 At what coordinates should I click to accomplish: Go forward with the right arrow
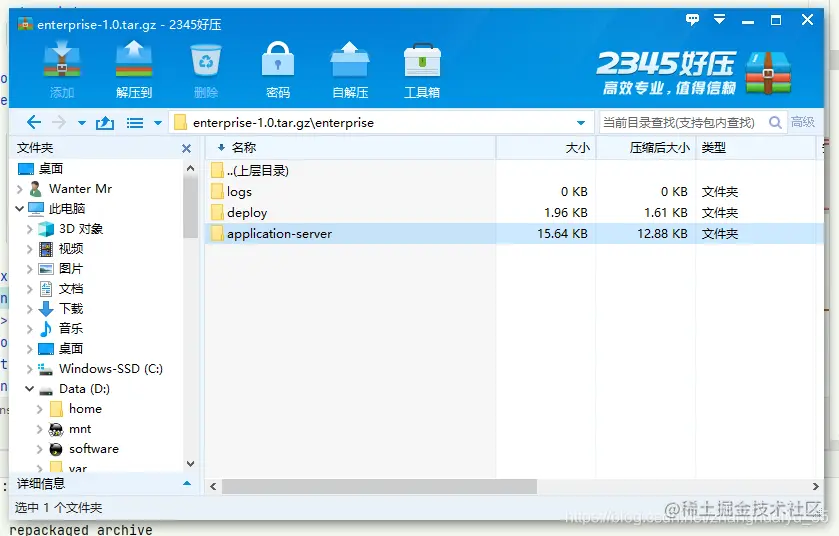59,122
